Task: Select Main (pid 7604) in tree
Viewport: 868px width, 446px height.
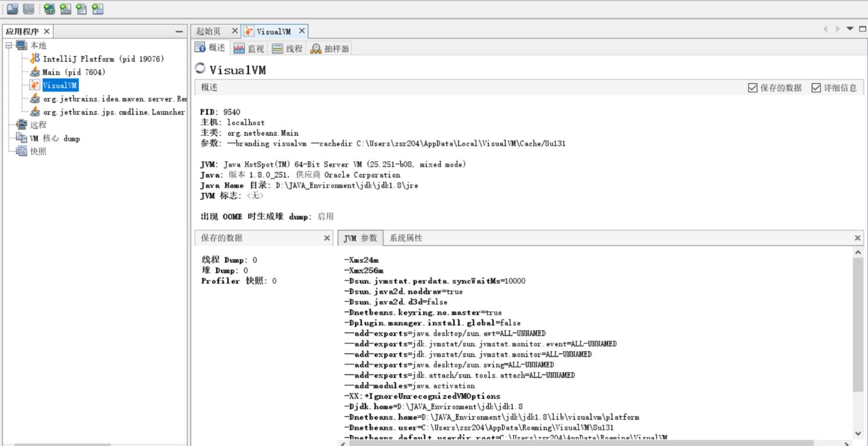Action: coord(74,72)
